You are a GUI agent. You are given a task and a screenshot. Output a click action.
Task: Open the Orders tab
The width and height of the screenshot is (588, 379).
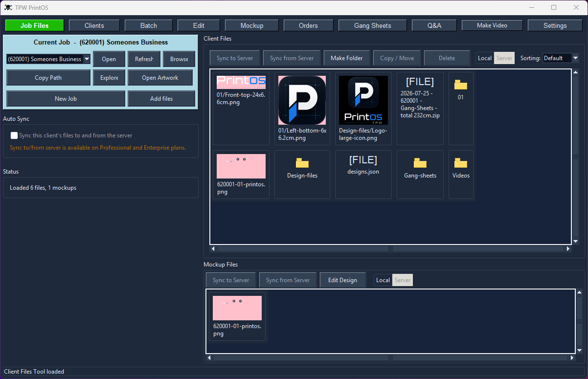[x=308, y=25]
